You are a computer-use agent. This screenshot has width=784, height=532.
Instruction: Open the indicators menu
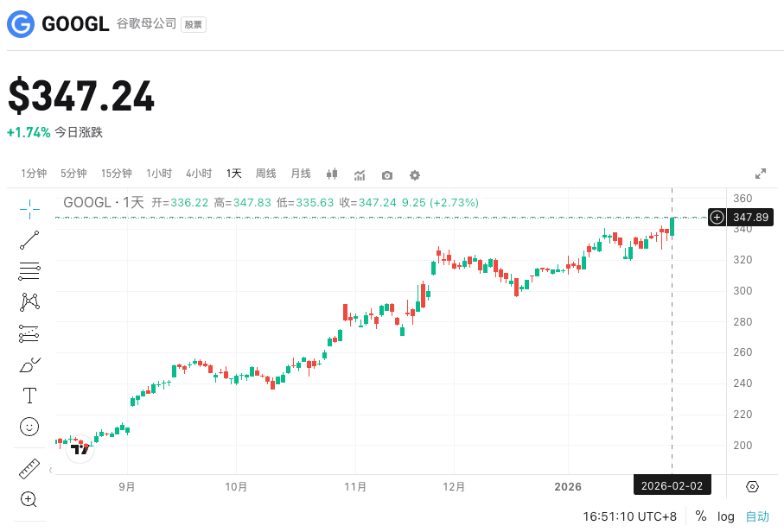360,175
